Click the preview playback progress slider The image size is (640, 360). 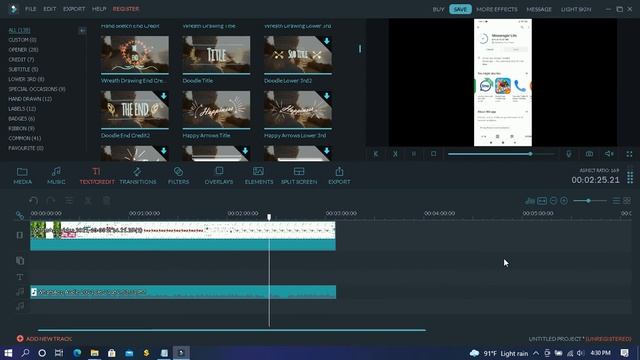[x=501, y=154]
